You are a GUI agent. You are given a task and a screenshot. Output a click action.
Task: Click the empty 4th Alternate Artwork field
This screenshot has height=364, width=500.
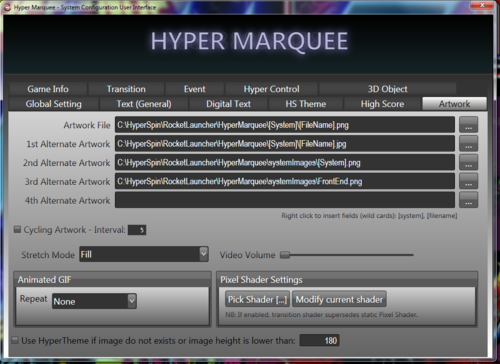285,200
